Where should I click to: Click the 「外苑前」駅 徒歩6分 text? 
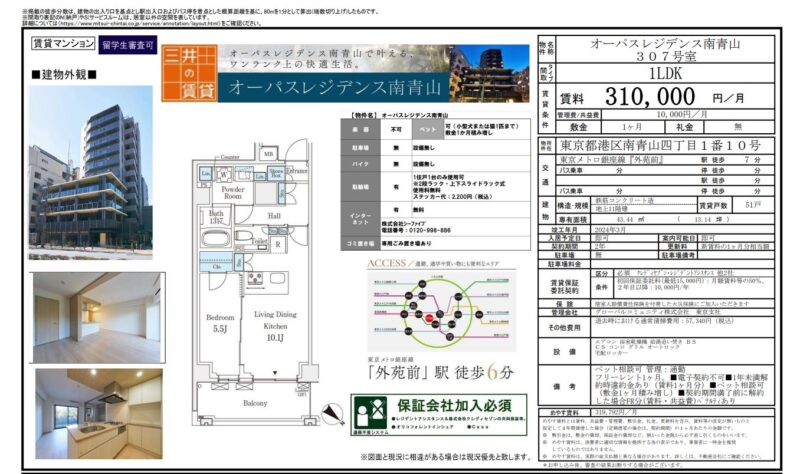click(x=440, y=372)
